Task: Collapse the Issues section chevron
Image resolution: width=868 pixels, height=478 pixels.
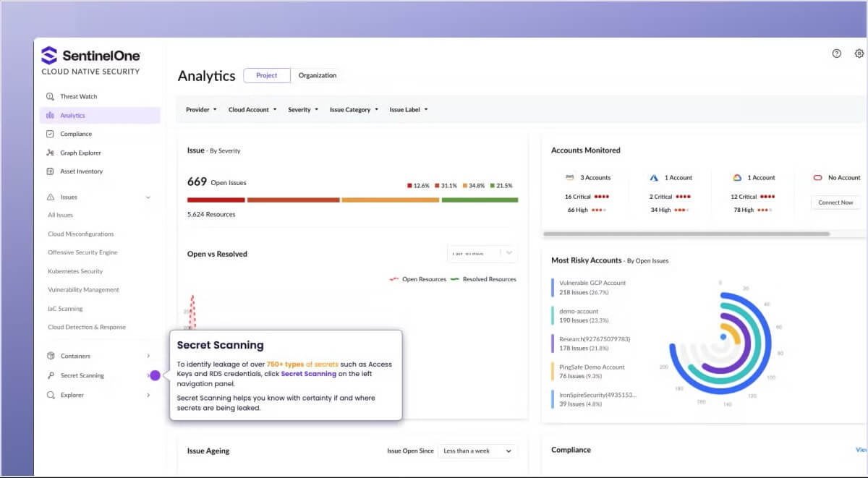Action: click(148, 197)
